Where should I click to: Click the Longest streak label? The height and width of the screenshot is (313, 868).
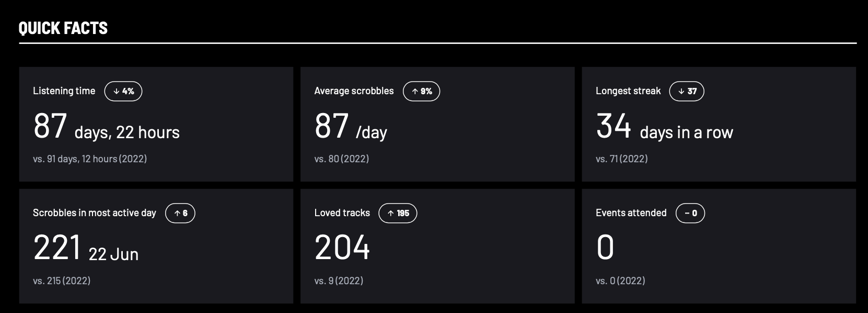coord(628,91)
